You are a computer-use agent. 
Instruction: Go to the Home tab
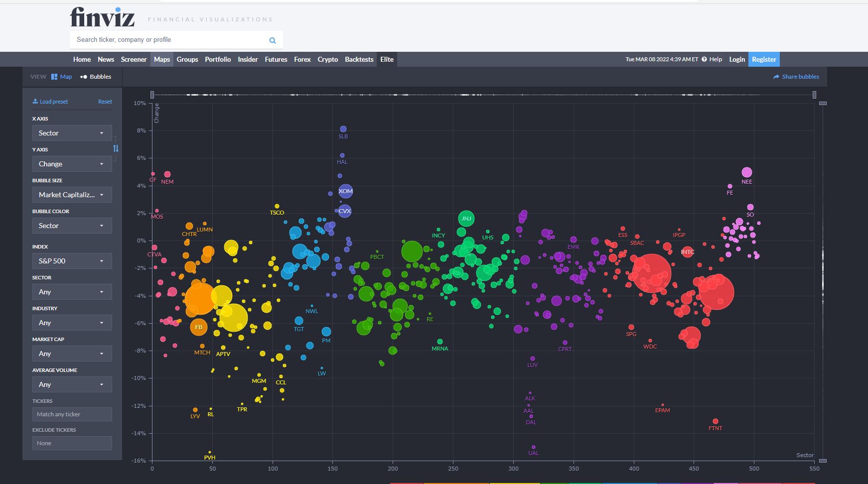click(x=82, y=59)
